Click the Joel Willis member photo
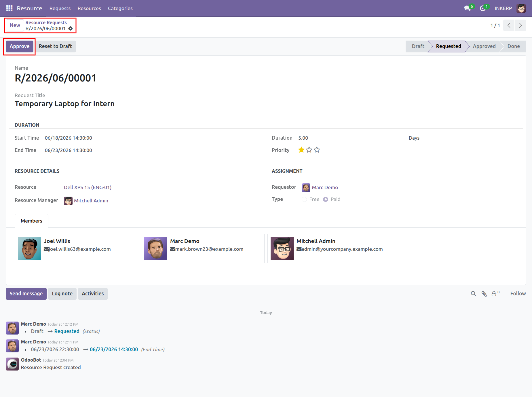Viewport: 532px width, 397px height. pyautogui.click(x=29, y=248)
